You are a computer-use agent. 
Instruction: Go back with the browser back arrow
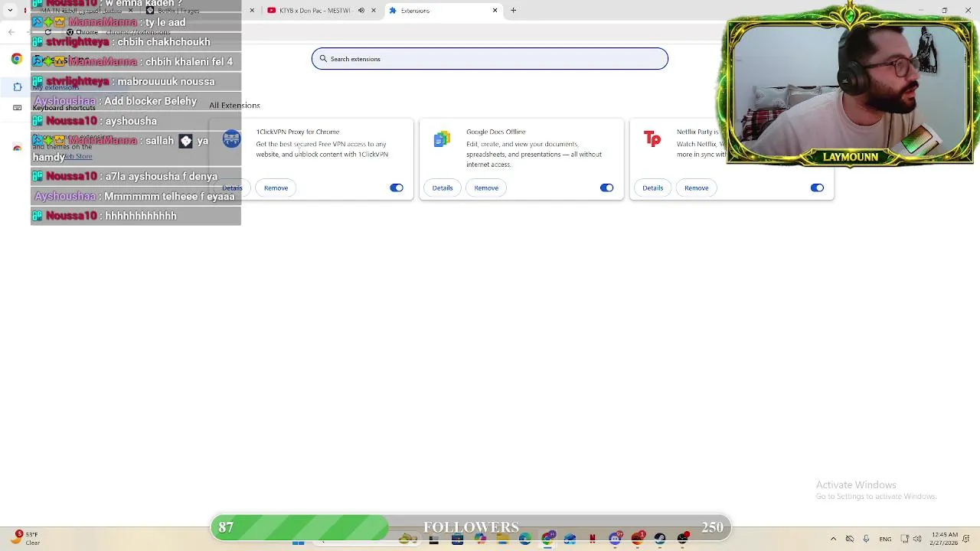pyautogui.click(x=11, y=32)
